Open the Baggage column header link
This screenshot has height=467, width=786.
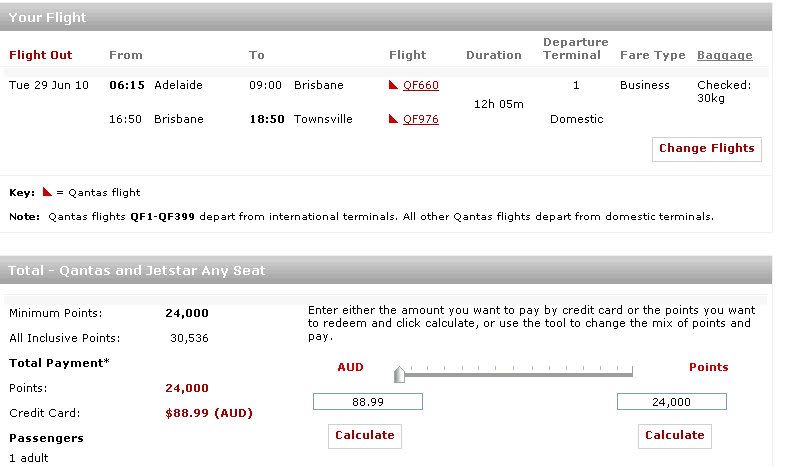724,55
